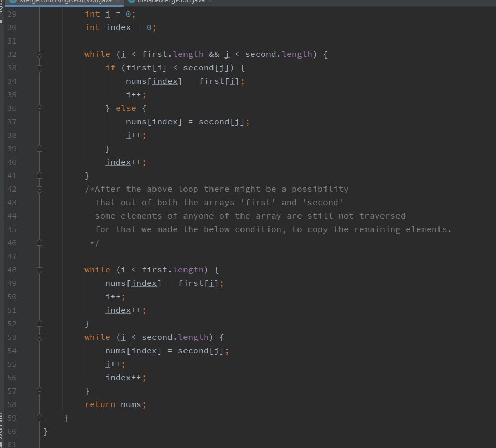The image size is (496, 448).
Task: Click comment line 'That out of both the arrays'
Action: point(164,203)
